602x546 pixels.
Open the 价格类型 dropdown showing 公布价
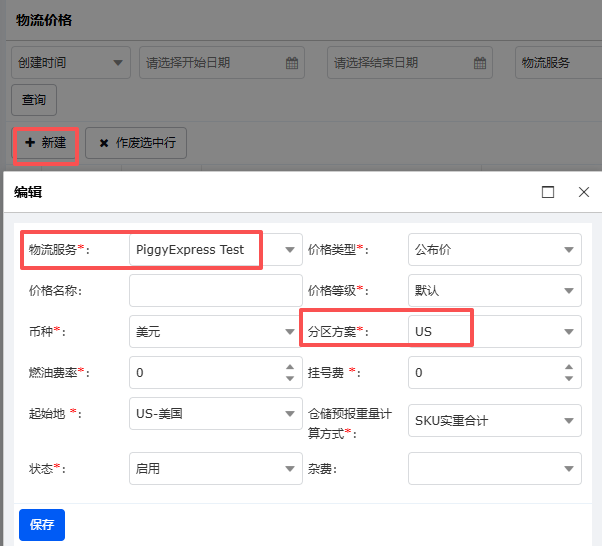click(569, 250)
